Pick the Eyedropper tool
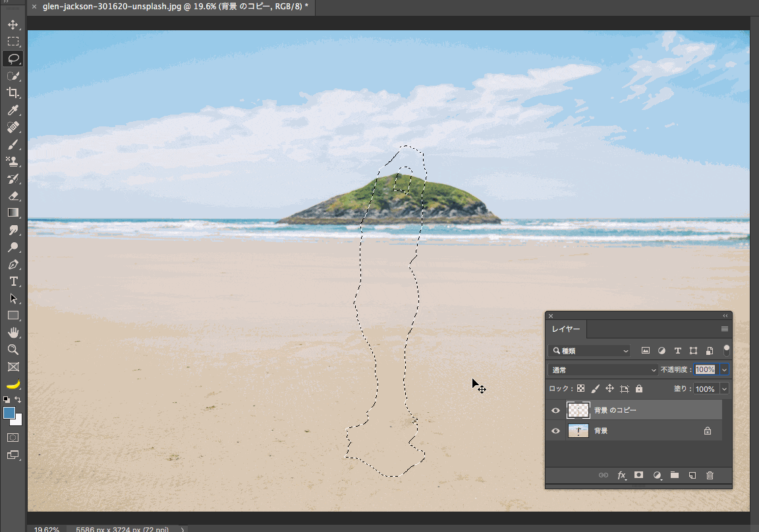Screen dimensions: 759x532 click(13, 110)
